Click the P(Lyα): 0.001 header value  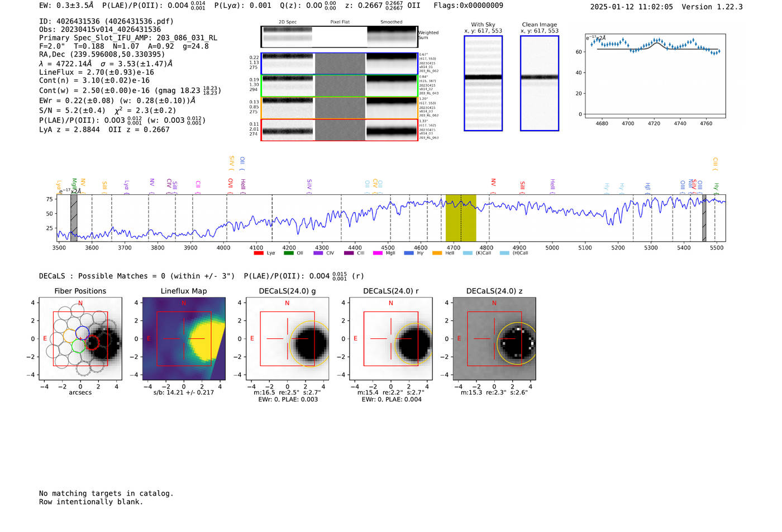click(x=242, y=6)
